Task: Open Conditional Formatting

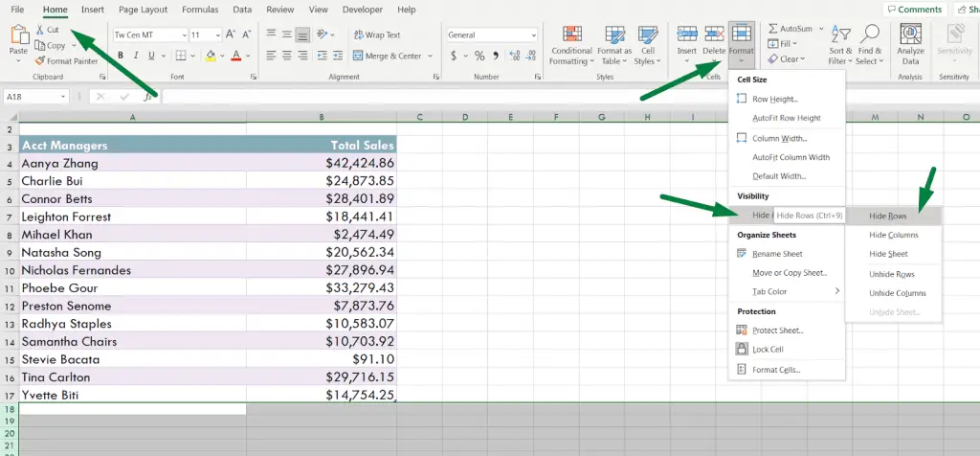Action: (571, 46)
